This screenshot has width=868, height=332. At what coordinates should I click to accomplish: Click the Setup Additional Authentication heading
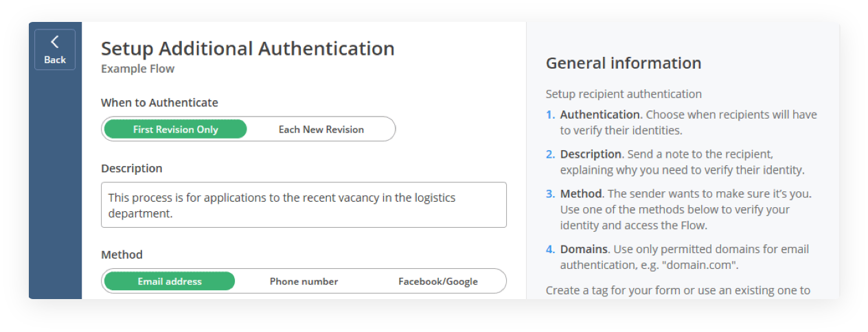(x=247, y=49)
